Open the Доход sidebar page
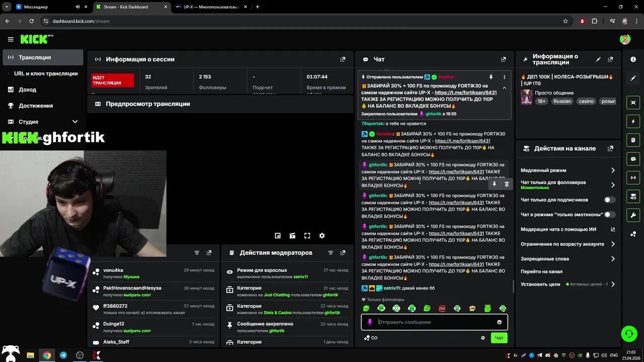Screen dimensions: 644x362 pos(43,89)
